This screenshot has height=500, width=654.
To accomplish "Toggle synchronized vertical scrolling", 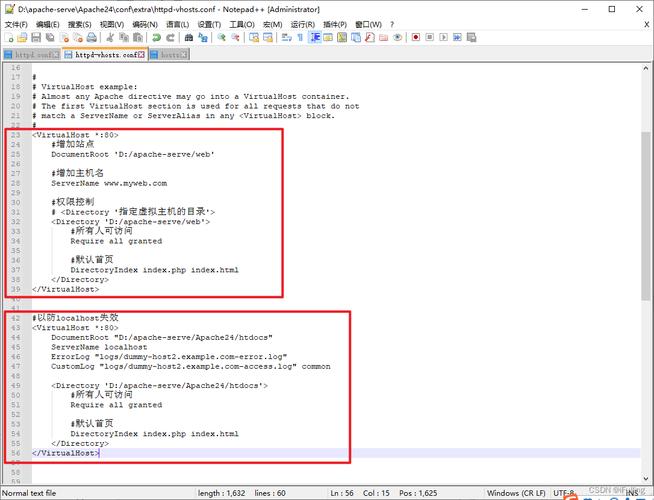I will pos(254,38).
